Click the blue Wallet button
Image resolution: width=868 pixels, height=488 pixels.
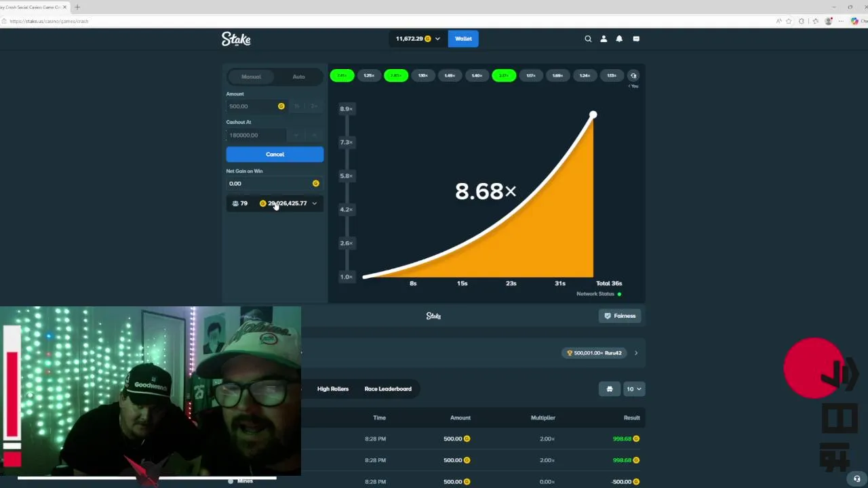pos(463,39)
